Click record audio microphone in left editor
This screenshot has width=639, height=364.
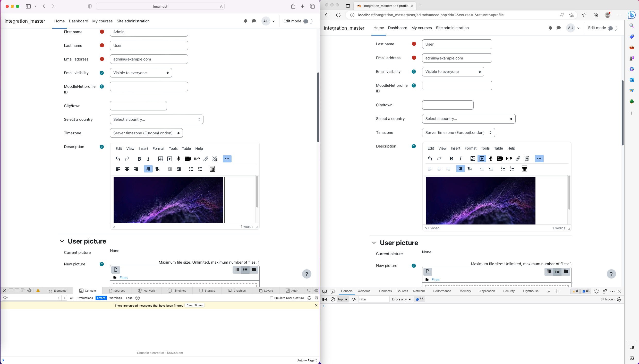click(178, 159)
